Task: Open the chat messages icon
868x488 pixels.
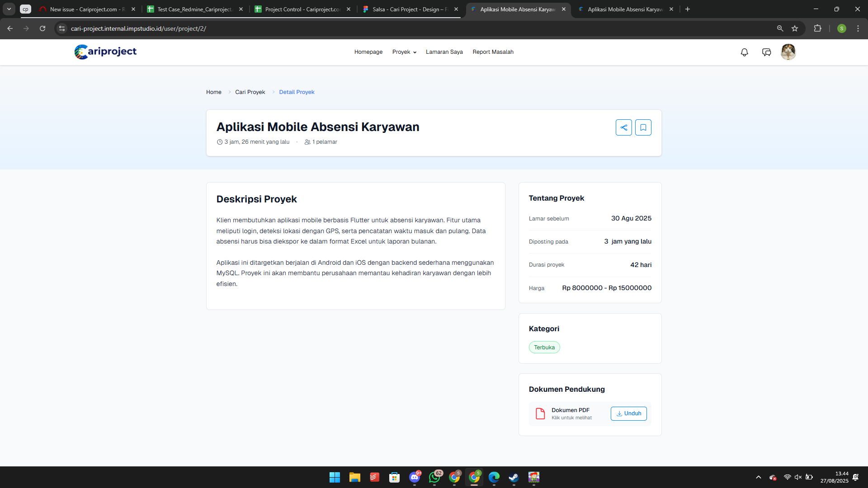Action: (x=766, y=52)
